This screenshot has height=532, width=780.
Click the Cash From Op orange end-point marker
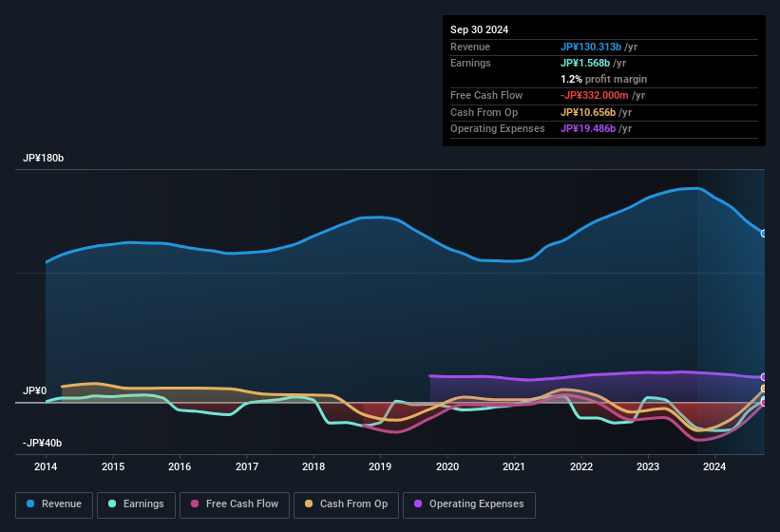pyautogui.click(x=764, y=389)
